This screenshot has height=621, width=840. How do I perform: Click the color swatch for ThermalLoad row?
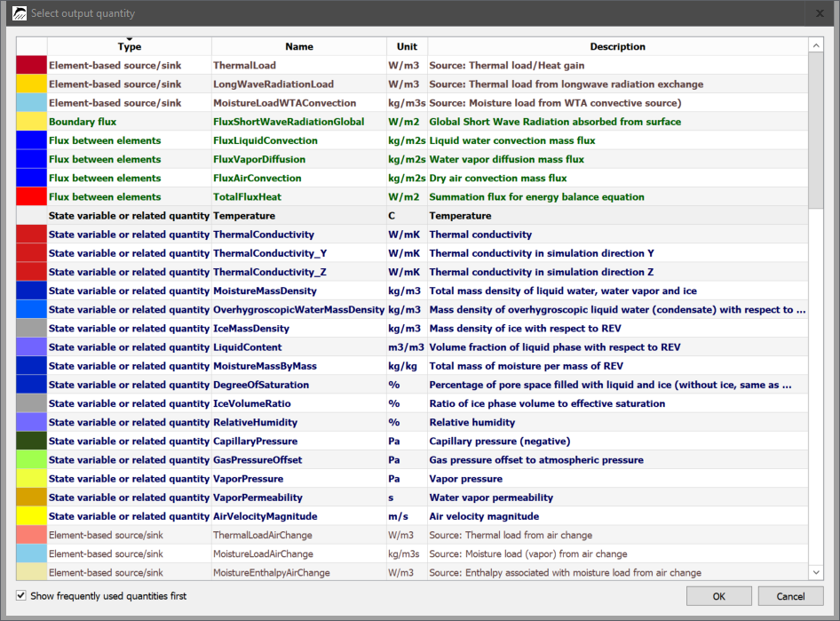coord(32,66)
